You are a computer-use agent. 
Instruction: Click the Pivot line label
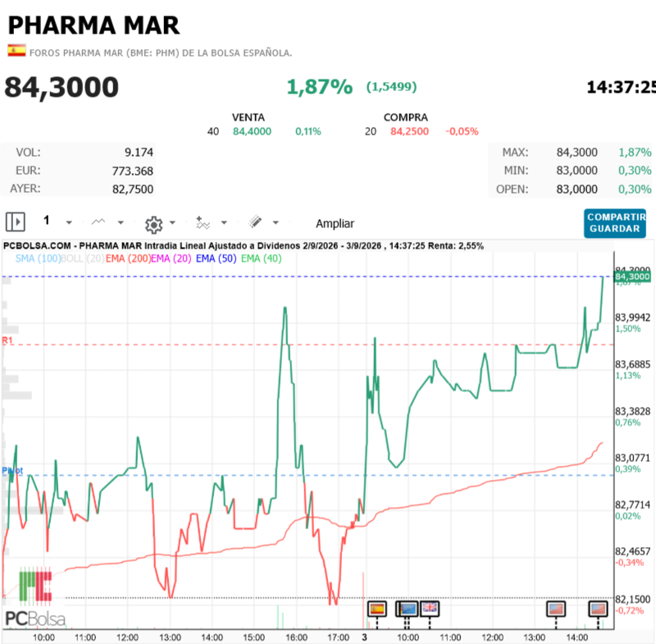pos(12,471)
